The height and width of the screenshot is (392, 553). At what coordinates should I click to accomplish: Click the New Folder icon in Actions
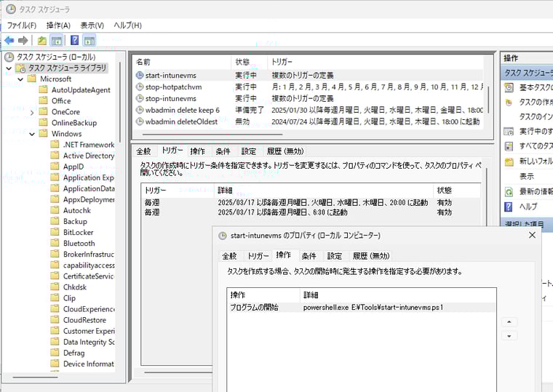pos(509,161)
